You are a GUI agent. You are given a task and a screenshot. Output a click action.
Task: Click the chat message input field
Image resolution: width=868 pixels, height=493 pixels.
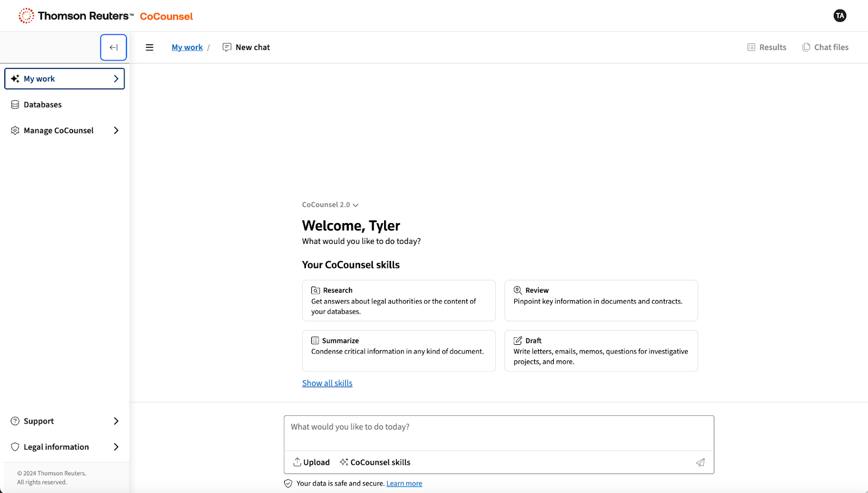(499, 433)
